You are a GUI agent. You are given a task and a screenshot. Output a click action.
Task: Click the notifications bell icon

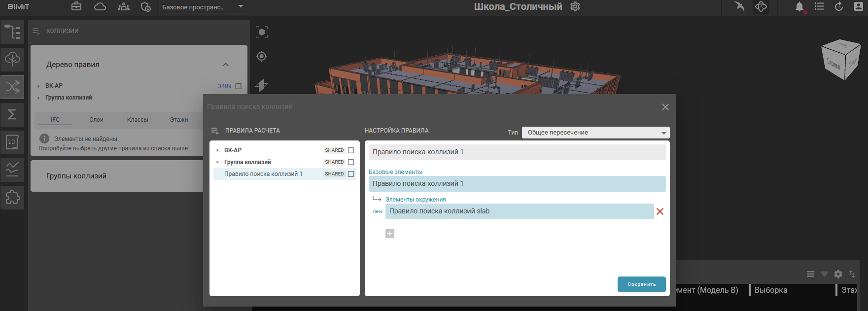pos(799,7)
